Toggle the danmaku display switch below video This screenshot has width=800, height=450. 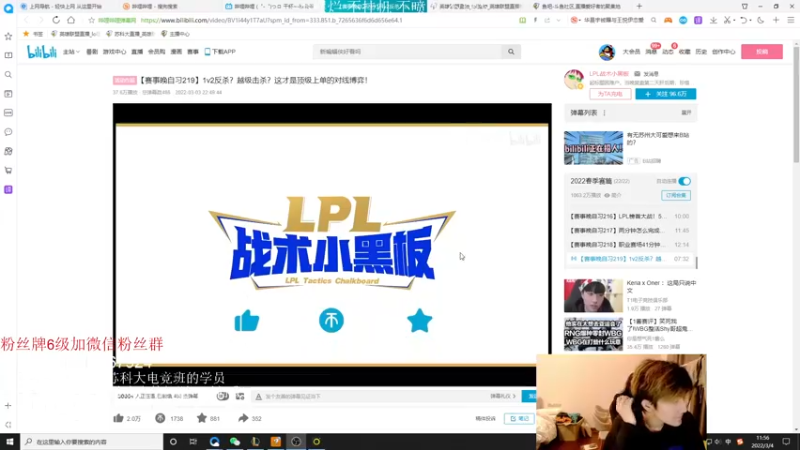click(222, 396)
